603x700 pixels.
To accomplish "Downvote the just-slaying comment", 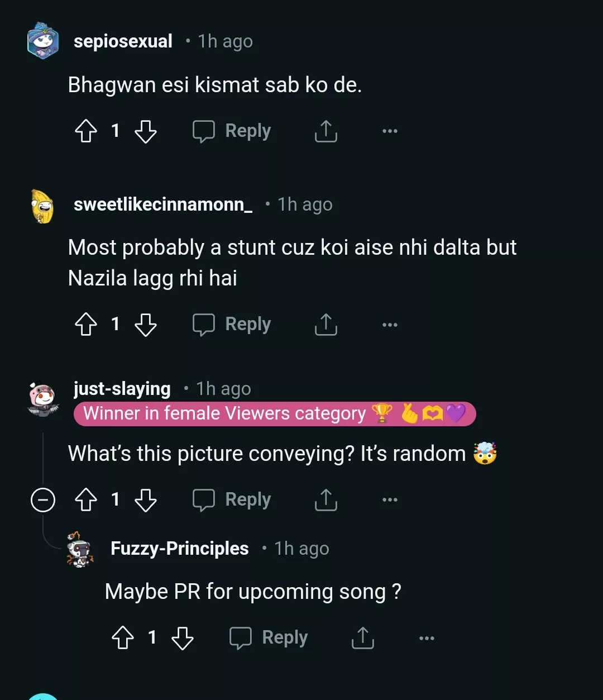I will [146, 500].
